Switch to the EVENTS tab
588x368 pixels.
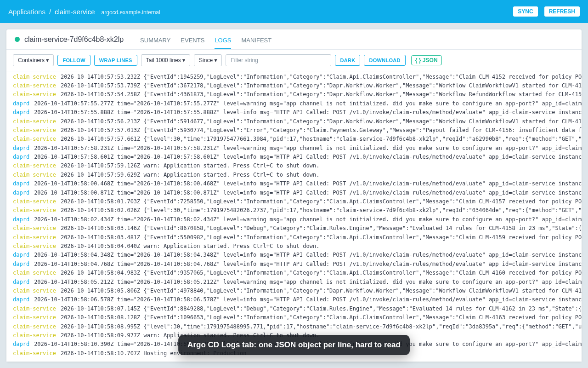point(192,40)
